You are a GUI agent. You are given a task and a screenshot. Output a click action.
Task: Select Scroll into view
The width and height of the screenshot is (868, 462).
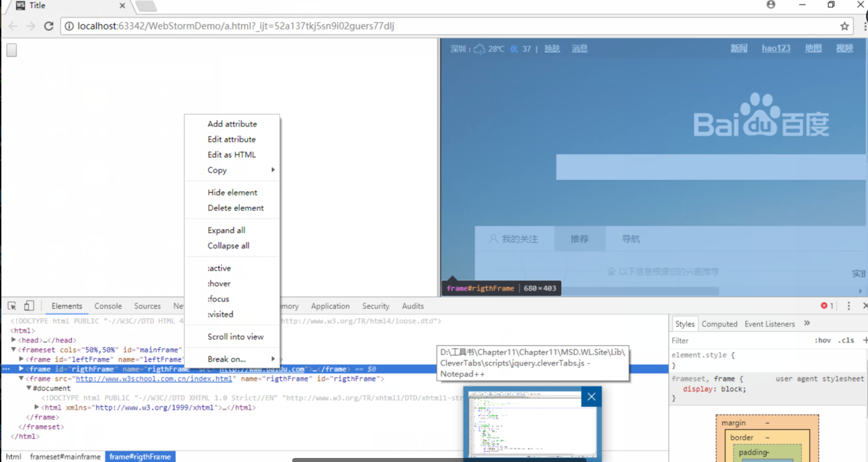click(232, 336)
